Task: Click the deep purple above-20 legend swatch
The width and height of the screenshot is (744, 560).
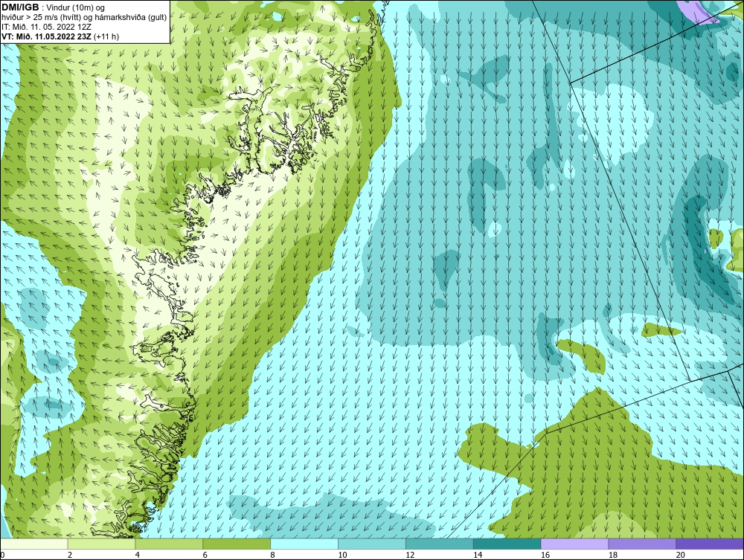Action: click(710, 544)
